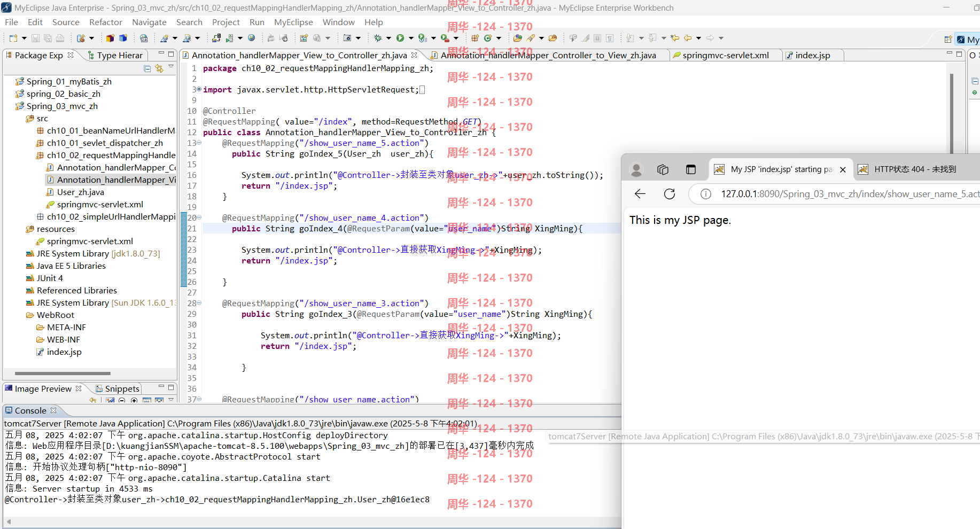Switch to the Type Hierarchy view tab

[115, 55]
